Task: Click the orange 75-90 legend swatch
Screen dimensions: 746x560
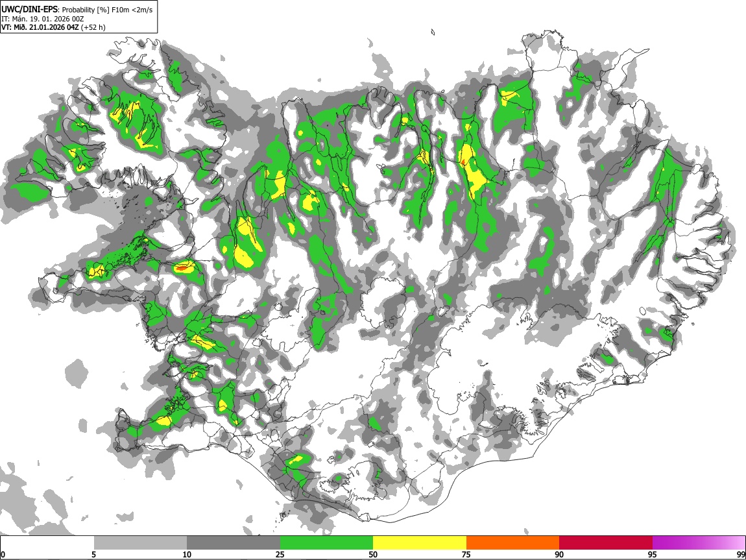Action: coord(513,543)
